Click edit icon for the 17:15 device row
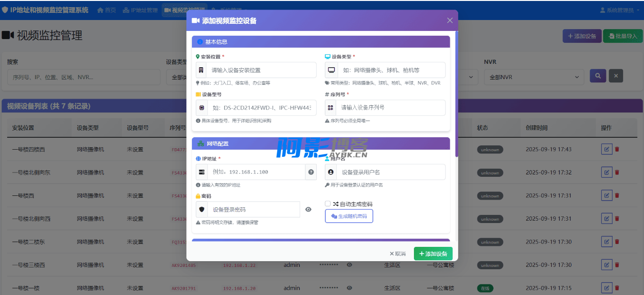The image size is (644, 295). [606, 288]
